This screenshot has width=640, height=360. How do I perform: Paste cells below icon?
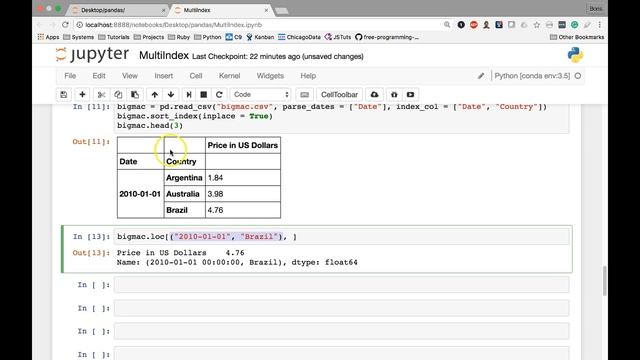[x=135, y=95]
